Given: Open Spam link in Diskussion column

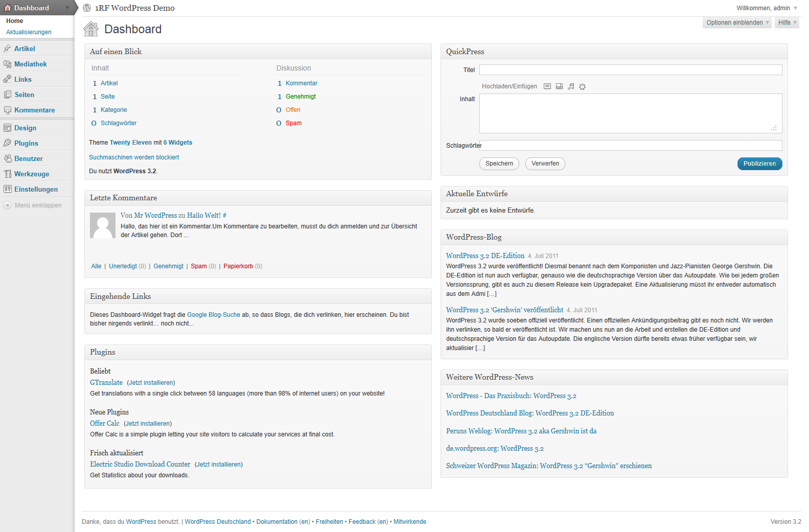Looking at the screenshot, I should [293, 123].
